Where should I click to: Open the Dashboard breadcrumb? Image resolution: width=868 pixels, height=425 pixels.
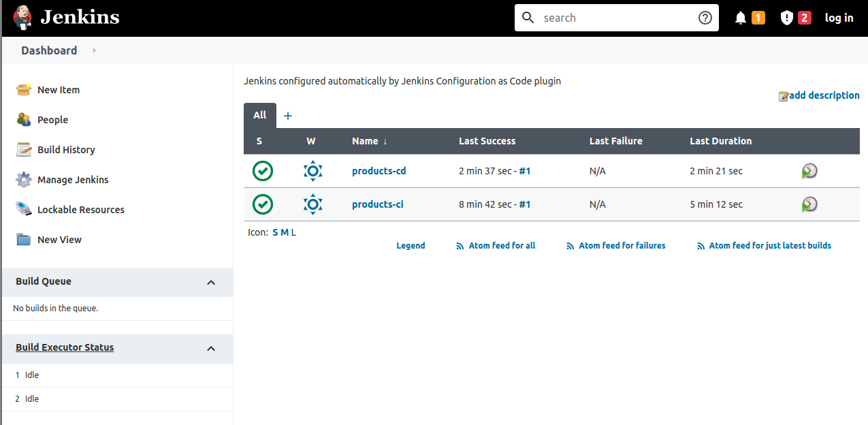click(x=49, y=50)
